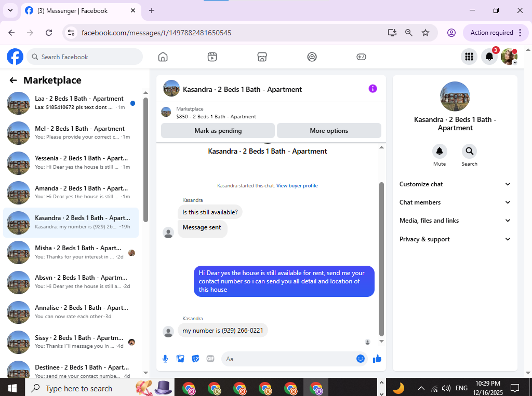Screen dimensions: 532x396
Task: Click Kasandra's phone number message
Action: pyautogui.click(x=222, y=331)
